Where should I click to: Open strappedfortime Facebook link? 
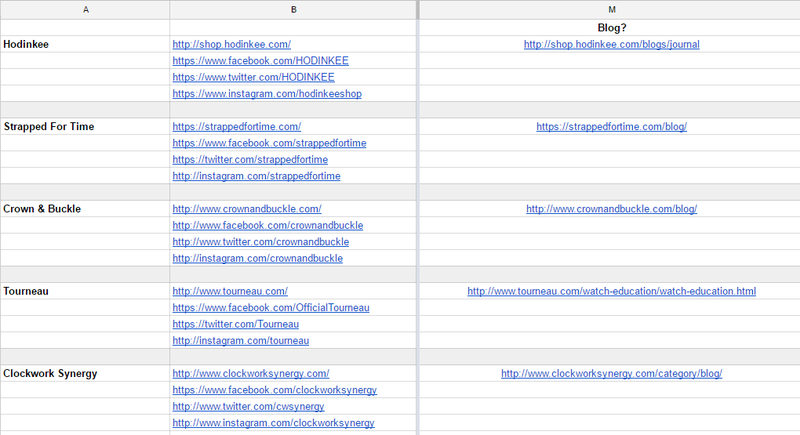269,143
